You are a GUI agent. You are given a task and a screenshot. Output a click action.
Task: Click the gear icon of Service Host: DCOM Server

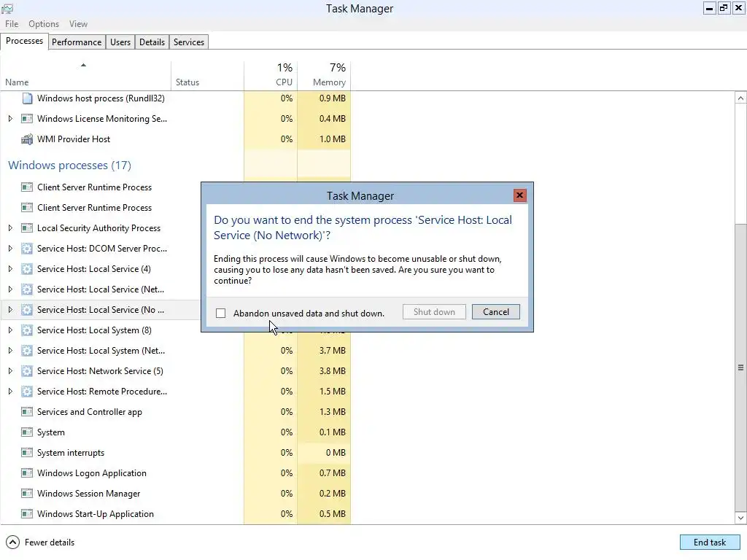click(x=27, y=249)
